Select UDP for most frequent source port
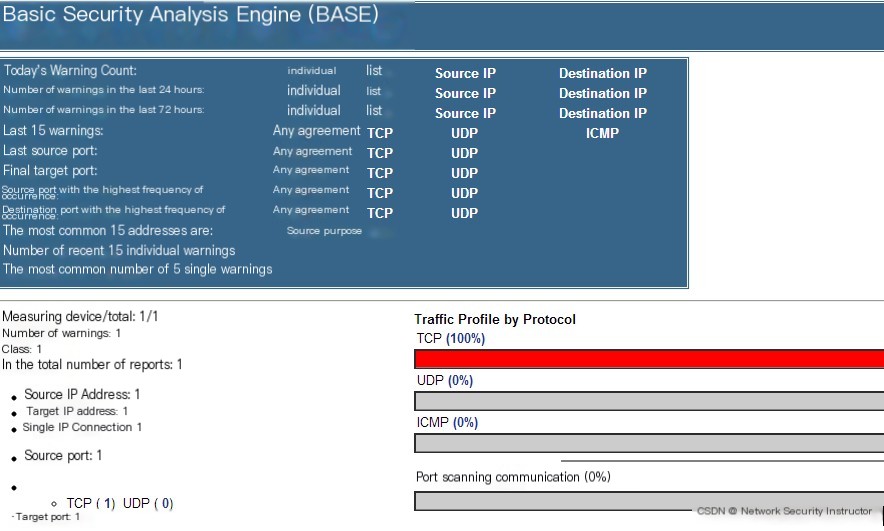This screenshot has height=531, width=884. pyautogui.click(x=465, y=193)
